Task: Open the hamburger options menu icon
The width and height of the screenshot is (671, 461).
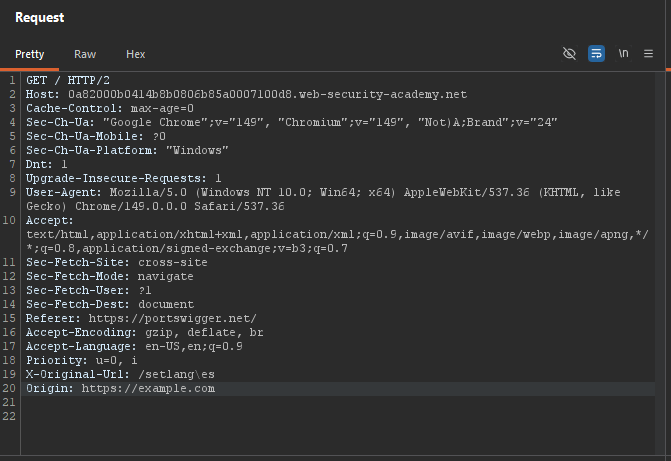Action: pyautogui.click(x=648, y=54)
